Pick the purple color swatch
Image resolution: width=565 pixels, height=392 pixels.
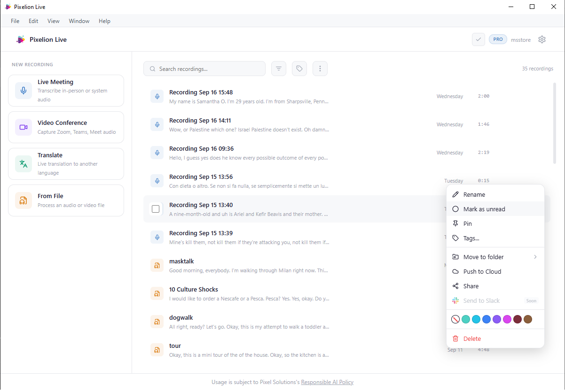coord(497,319)
